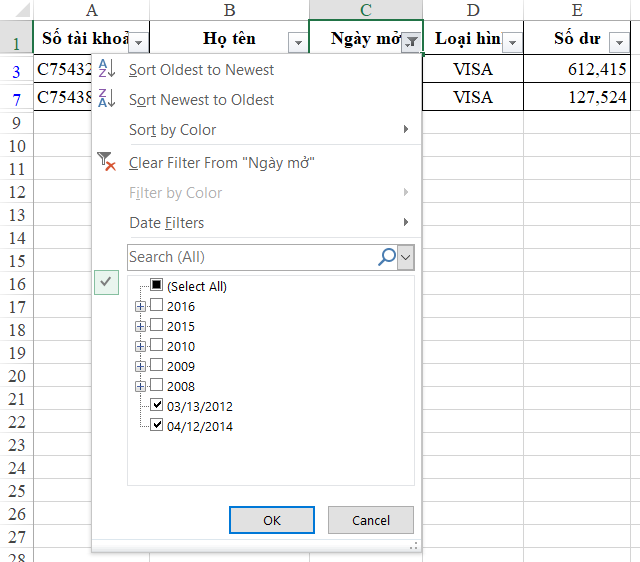640x562 pixels.
Task: Toggle the (Select All) checkbox
Action: click(156, 286)
